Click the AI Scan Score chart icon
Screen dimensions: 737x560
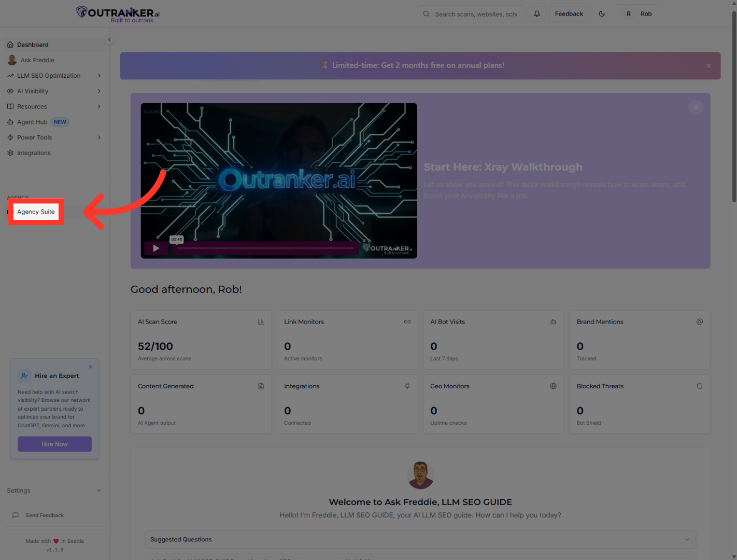click(261, 322)
